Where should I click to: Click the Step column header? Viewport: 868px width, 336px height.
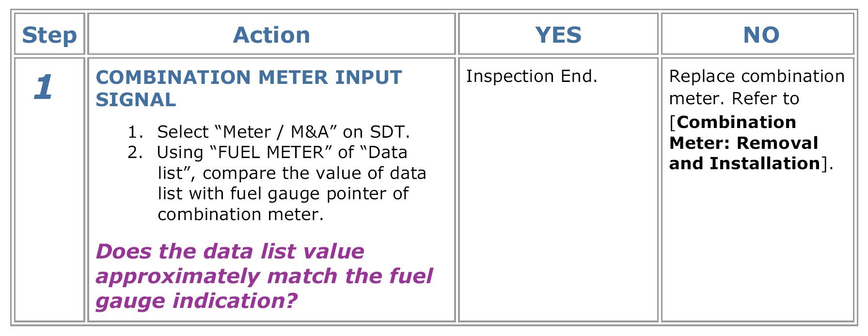tap(49, 35)
